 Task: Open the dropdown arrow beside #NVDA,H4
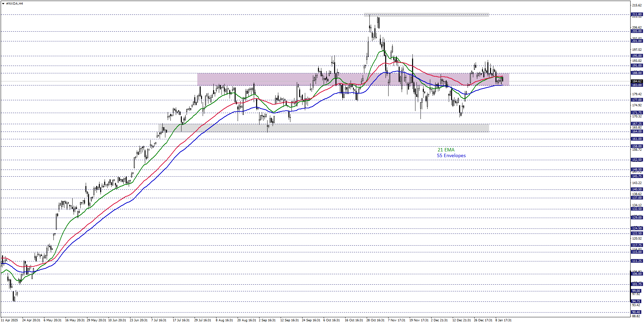pyautogui.click(x=3, y=4)
